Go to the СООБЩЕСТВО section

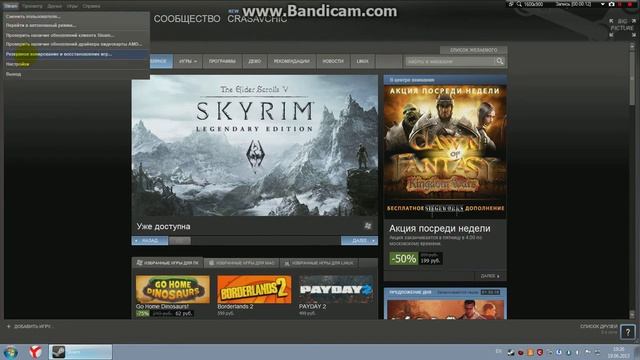tap(187, 19)
